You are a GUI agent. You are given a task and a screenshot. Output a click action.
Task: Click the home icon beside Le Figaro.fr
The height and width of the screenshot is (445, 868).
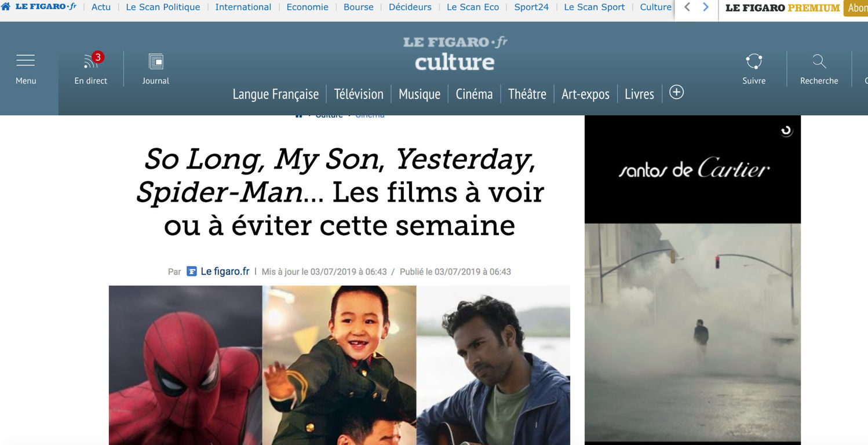click(6, 7)
